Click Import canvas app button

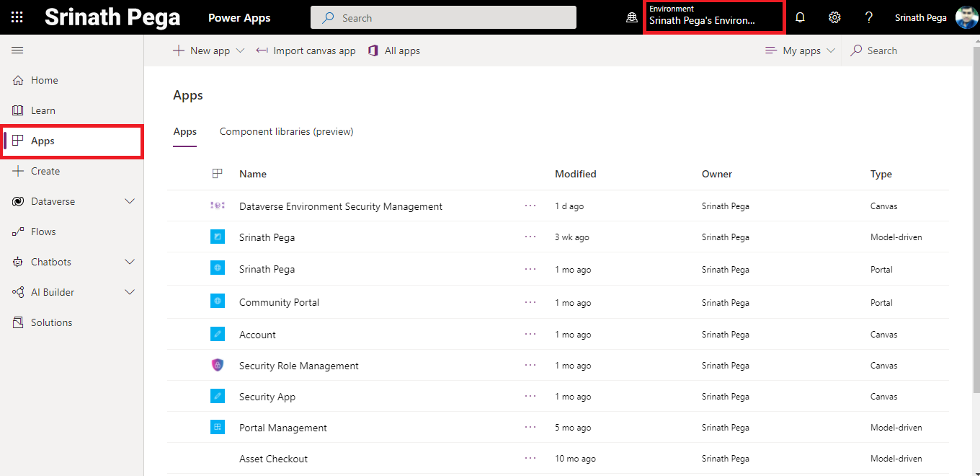pos(306,50)
